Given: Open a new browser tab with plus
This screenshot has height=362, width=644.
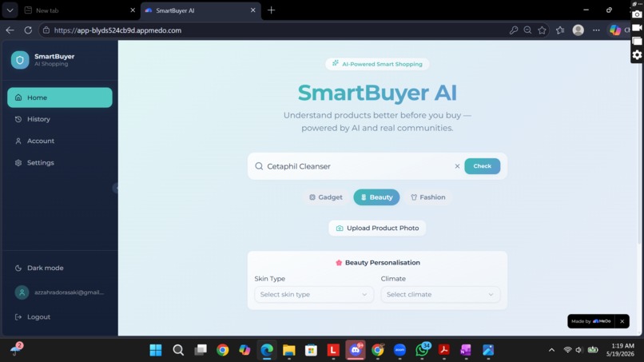Looking at the screenshot, I should (271, 10).
